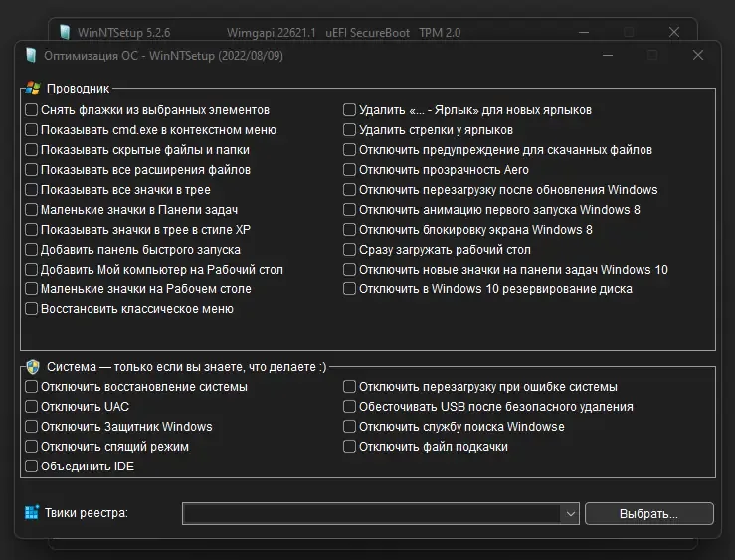Check Обесточивать USB после безопасного удаления
Screen dimensions: 735x560
[x=350, y=406]
